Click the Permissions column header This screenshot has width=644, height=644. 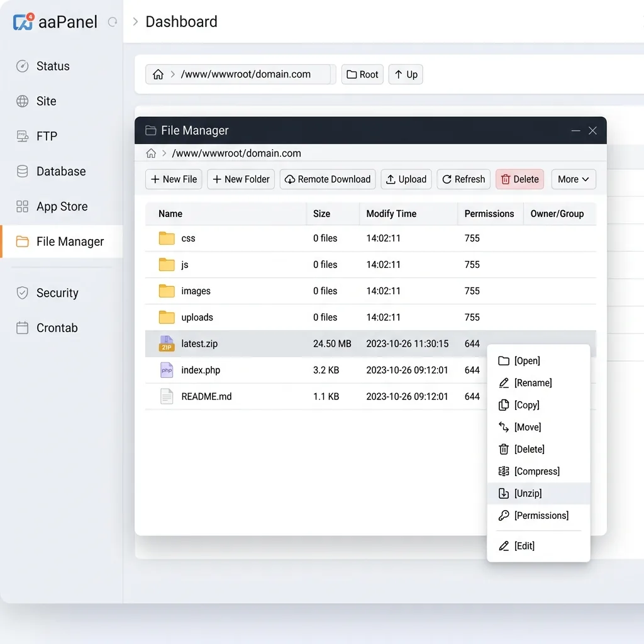(489, 214)
